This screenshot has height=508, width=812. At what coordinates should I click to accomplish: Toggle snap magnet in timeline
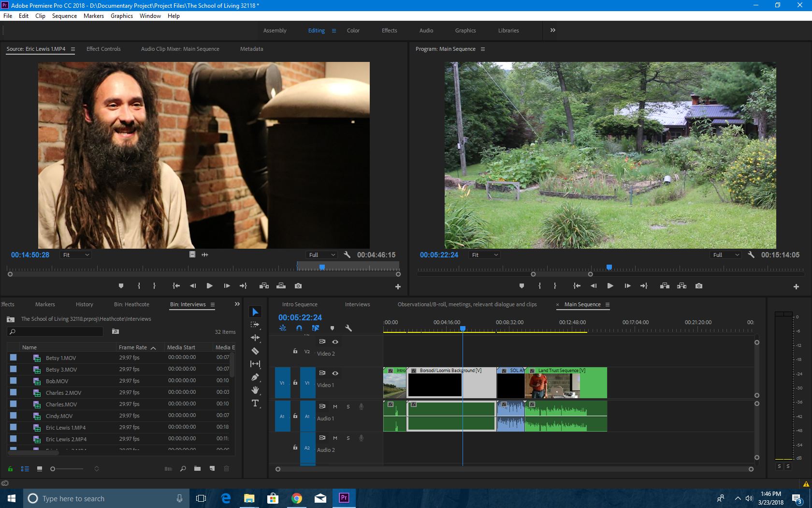tap(299, 328)
